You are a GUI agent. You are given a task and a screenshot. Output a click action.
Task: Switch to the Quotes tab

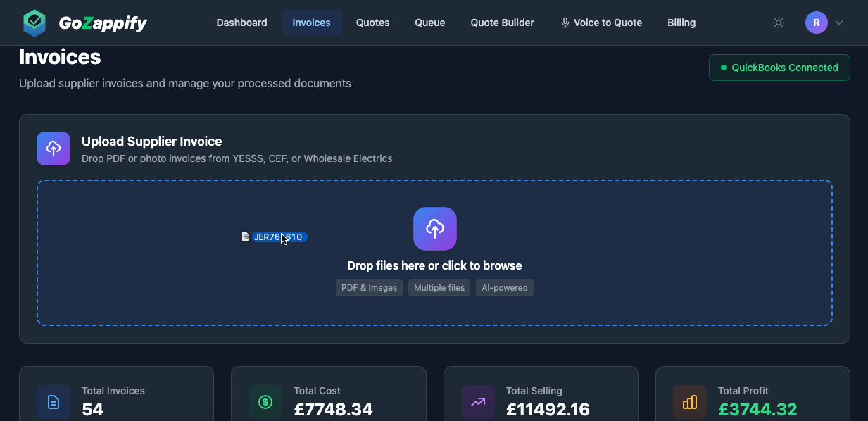pyautogui.click(x=372, y=23)
